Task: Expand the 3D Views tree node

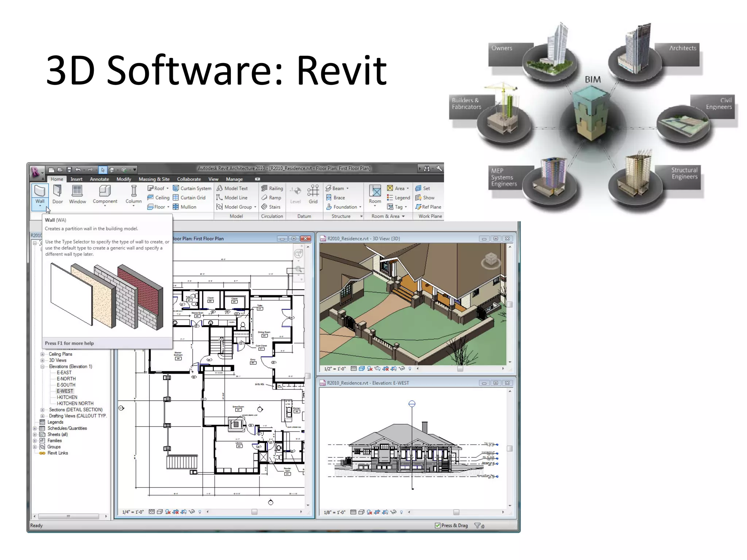Action: [x=42, y=360]
